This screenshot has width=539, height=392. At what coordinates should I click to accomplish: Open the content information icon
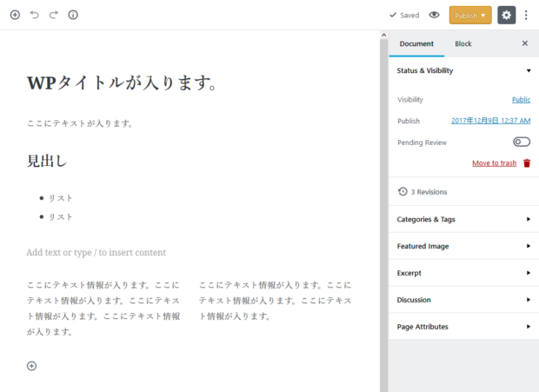(x=73, y=15)
